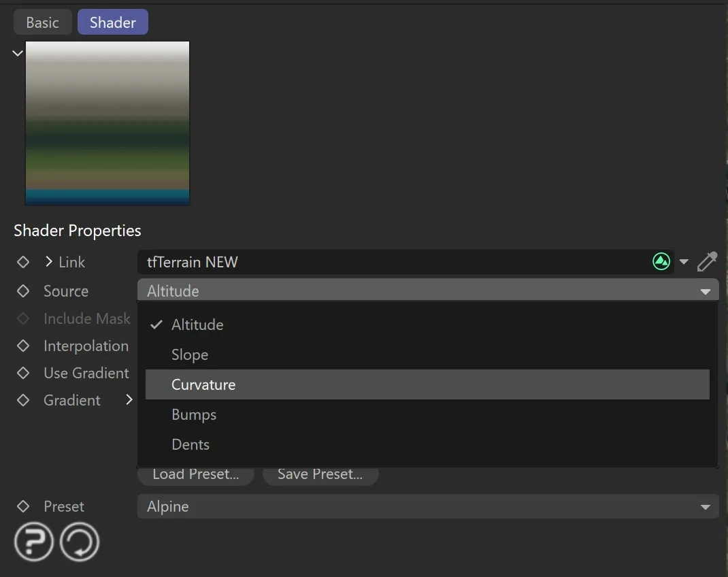Click the Save Preset button
728x577 pixels.
[x=320, y=474]
